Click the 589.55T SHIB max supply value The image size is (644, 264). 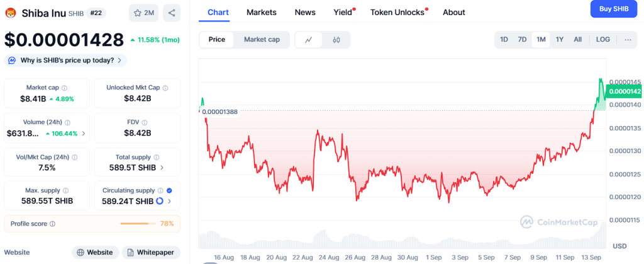[47, 201]
